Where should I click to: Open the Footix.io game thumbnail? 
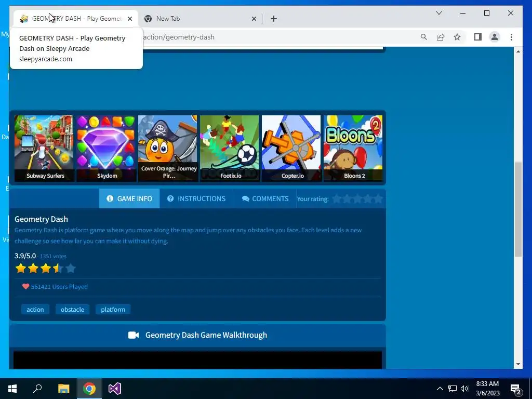coord(229,148)
